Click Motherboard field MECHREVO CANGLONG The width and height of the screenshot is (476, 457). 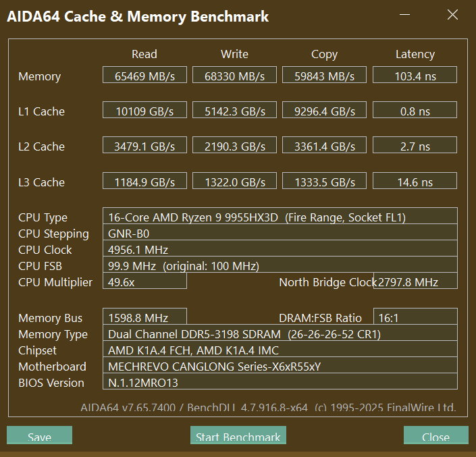[280, 365]
